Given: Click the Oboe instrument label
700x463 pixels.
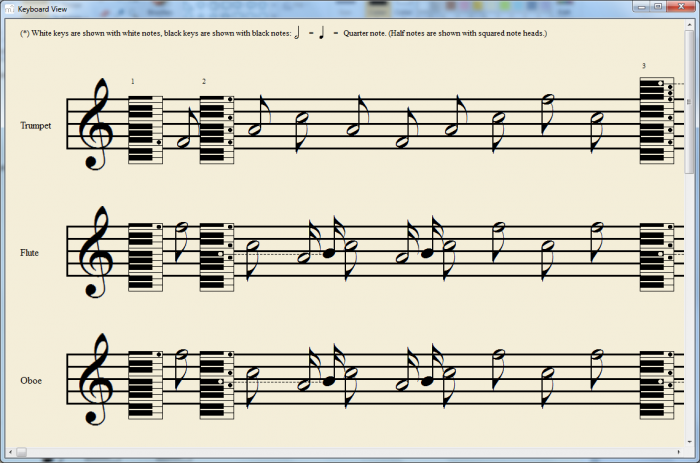Looking at the screenshot, I should click(x=31, y=380).
